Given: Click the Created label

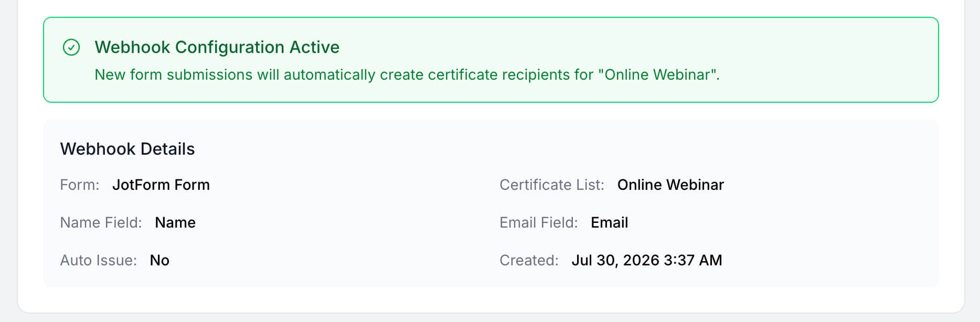Looking at the screenshot, I should point(529,260).
